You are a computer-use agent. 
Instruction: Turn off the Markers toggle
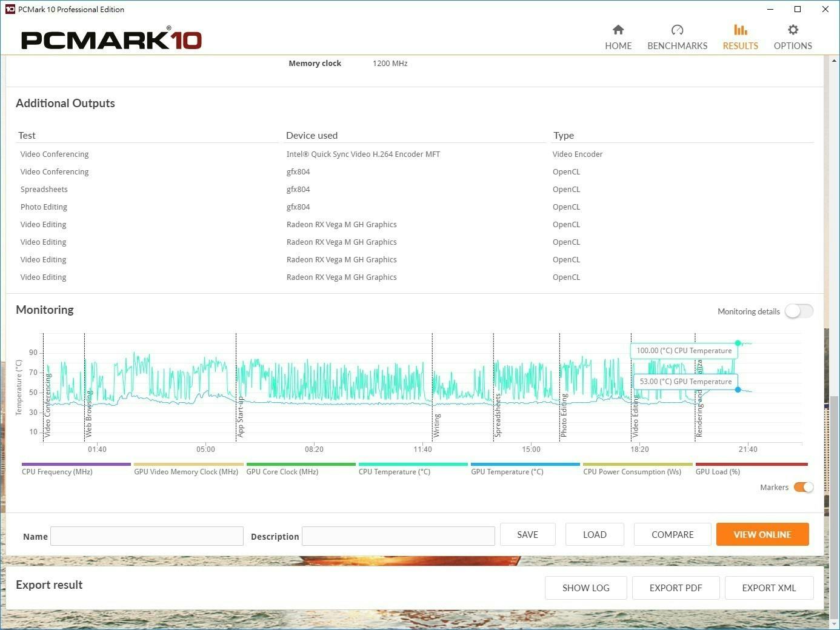803,488
